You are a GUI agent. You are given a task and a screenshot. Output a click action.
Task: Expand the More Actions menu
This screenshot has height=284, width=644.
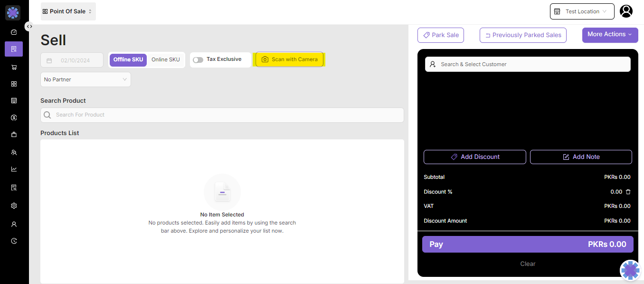(610, 35)
